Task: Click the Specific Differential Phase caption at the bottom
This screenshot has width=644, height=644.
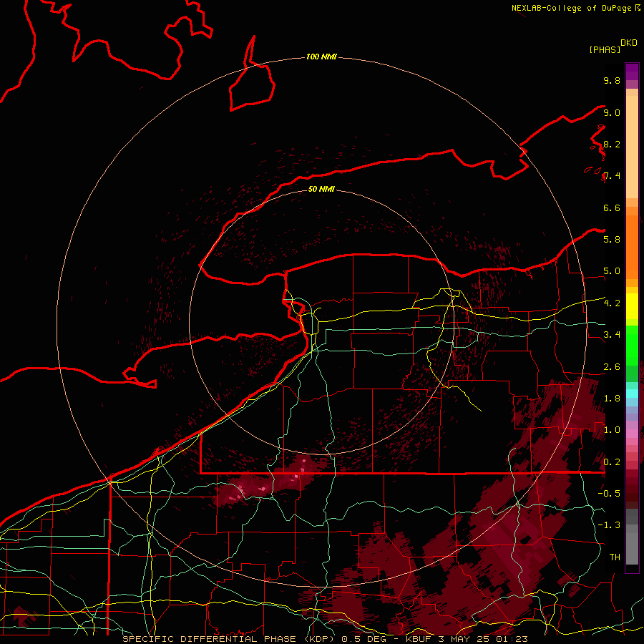Action: tap(325, 639)
